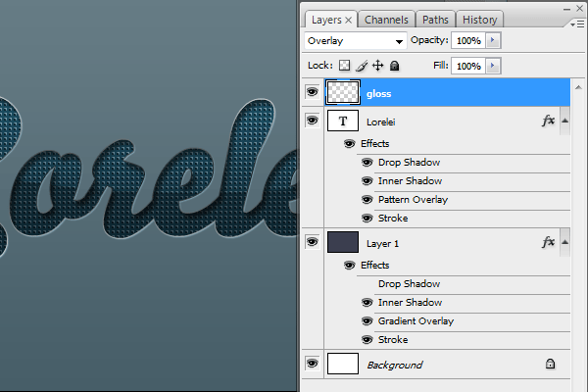This screenshot has height=392, width=588.
Task: Toggle all Effects visibility for Layer 1
Action: [x=349, y=266]
